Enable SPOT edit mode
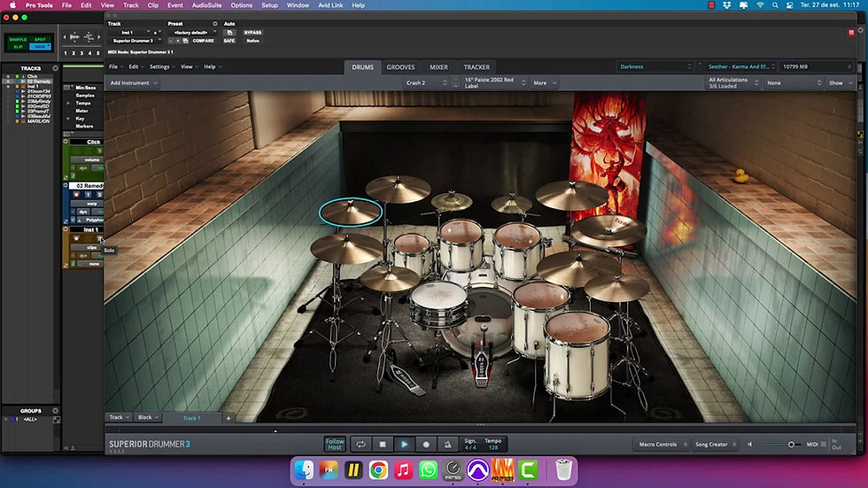The height and width of the screenshot is (488, 868). [x=40, y=40]
